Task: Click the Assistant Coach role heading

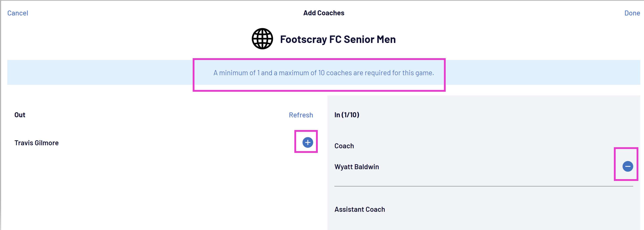Action: [360, 209]
